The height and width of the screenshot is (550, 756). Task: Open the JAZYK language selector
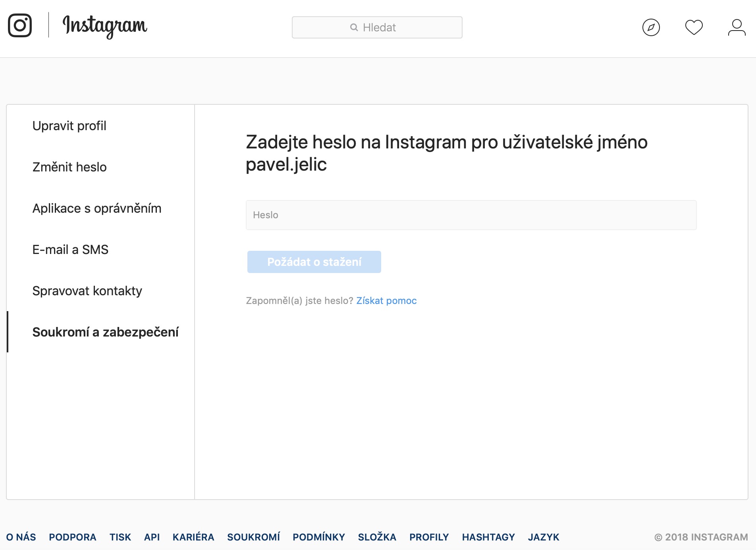point(544,537)
